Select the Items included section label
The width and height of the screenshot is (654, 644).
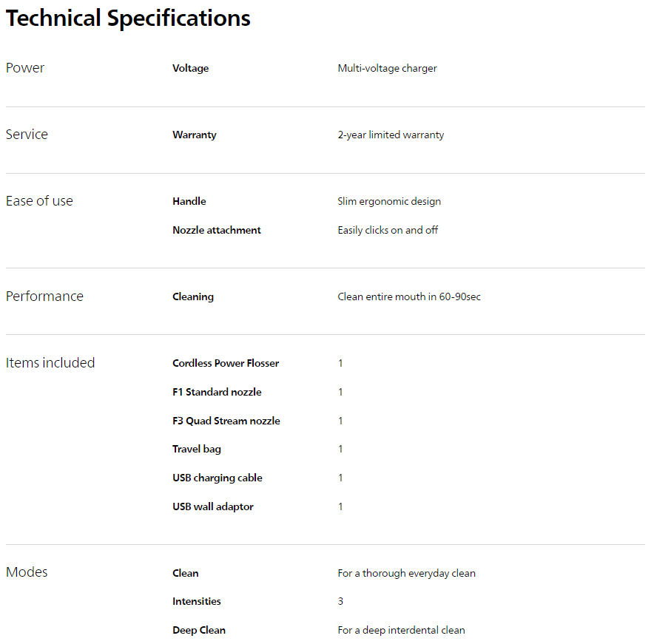50,363
